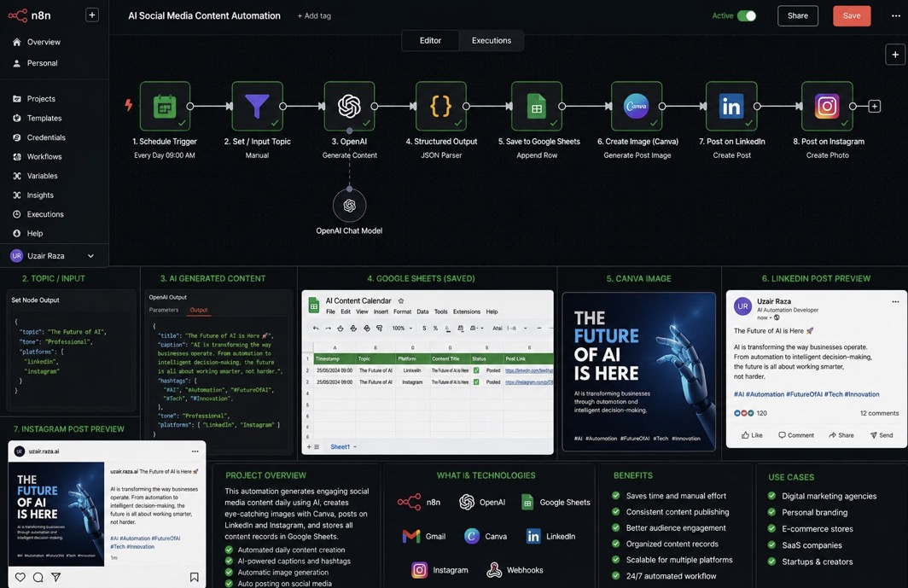The image size is (908, 588).
Task: Click Comment on the LinkedIn post
Action: click(x=795, y=435)
